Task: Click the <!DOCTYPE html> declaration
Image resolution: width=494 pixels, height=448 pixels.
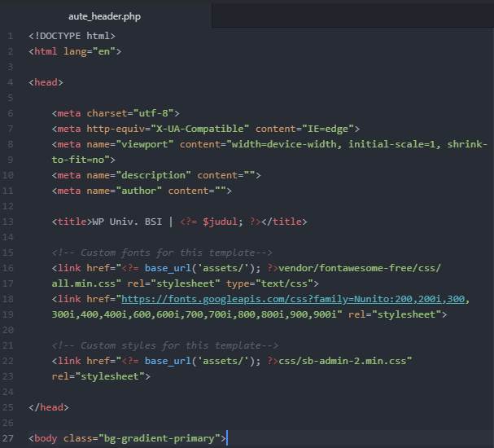Action: click(x=72, y=36)
